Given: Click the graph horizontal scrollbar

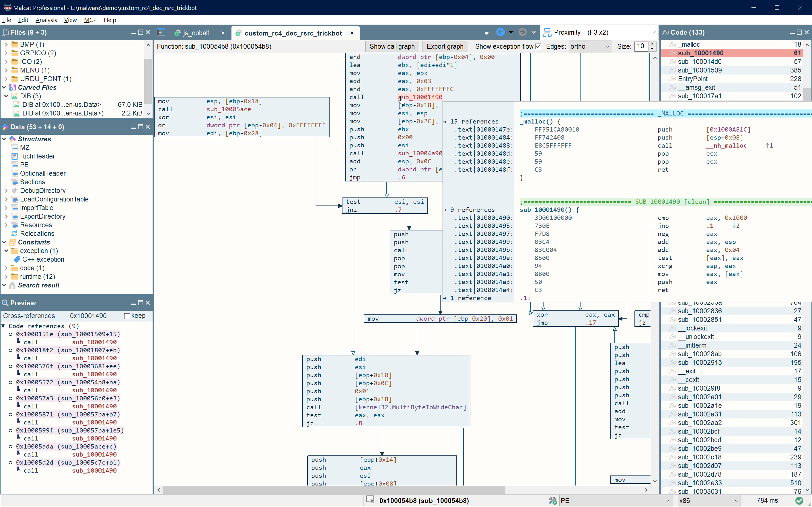Looking at the screenshot, I should pos(334,490).
